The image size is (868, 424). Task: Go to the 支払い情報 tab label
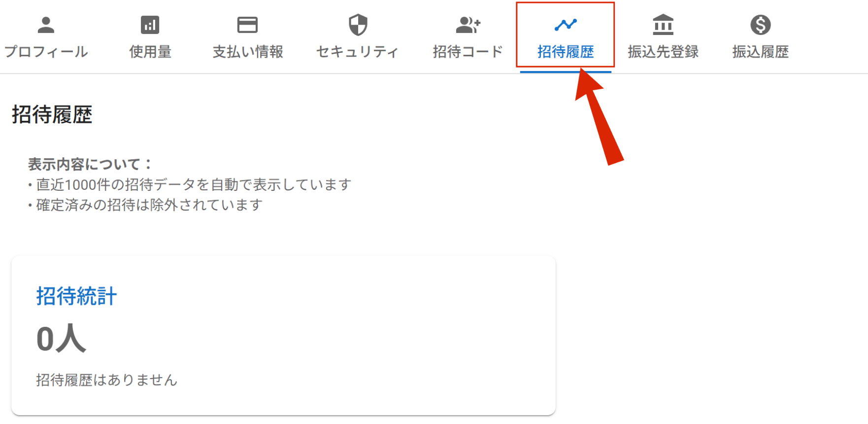247,52
